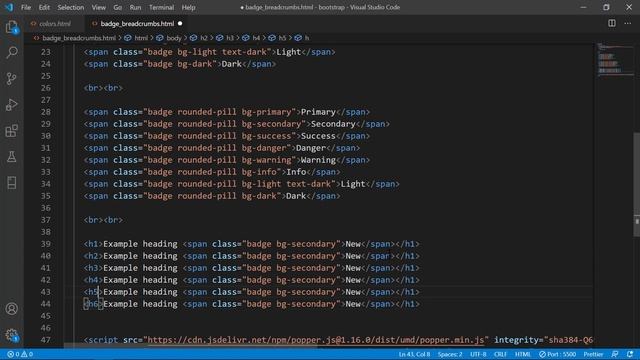The height and width of the screenshot is (360, 640).
Task: Click the Port: 5500 Live Server indicator
Action: click(x=558, y=354)
